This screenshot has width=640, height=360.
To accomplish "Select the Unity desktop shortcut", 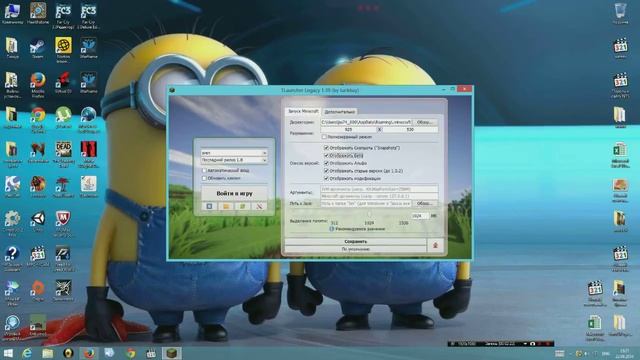I will pos(38,221).
